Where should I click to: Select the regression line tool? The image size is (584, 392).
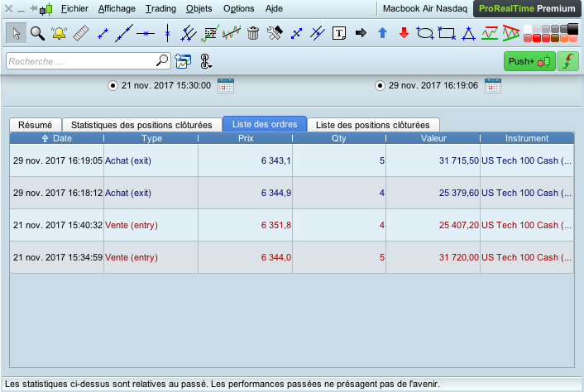click(x=232, y=33)
